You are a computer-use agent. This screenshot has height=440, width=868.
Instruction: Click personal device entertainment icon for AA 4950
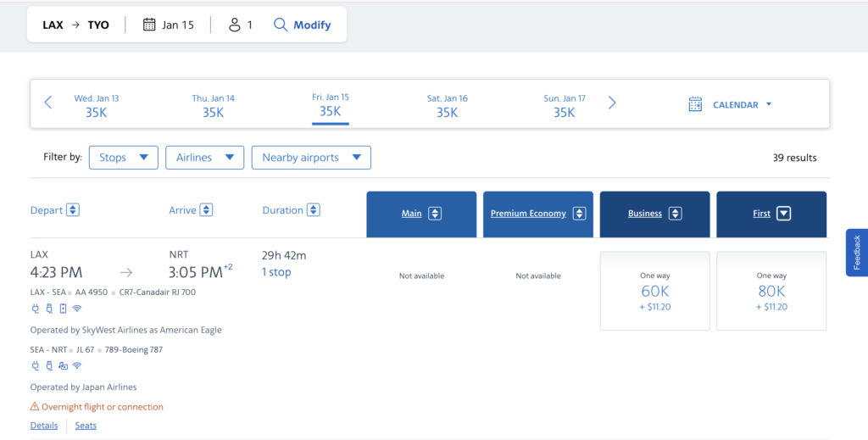[x=63, y=309]
